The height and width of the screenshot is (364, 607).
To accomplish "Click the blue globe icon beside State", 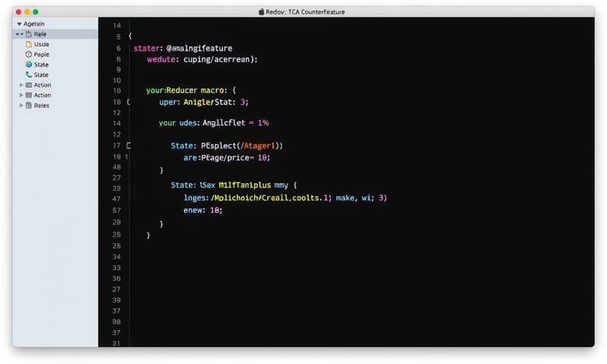I will tap(29, 65).
